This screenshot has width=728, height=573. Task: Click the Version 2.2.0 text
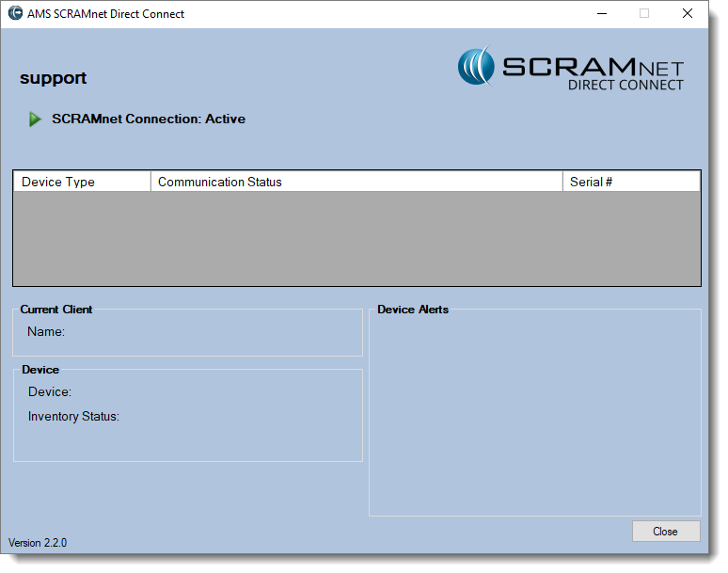pos(38,543)
